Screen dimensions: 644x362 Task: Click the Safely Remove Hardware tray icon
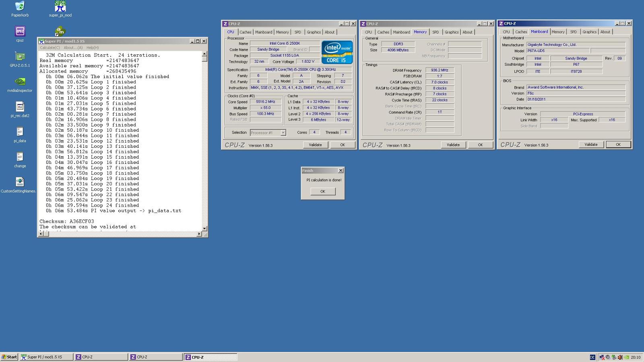[614, 357]
